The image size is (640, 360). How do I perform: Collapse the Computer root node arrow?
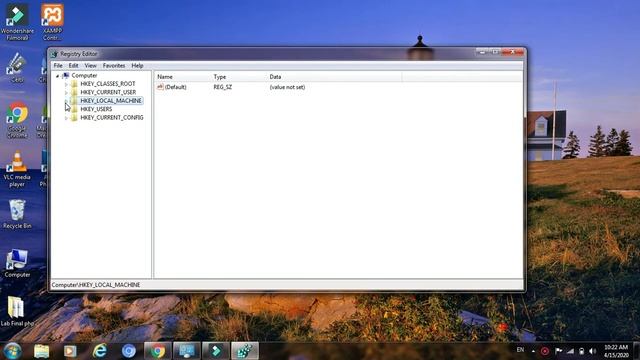pos(58,76)
